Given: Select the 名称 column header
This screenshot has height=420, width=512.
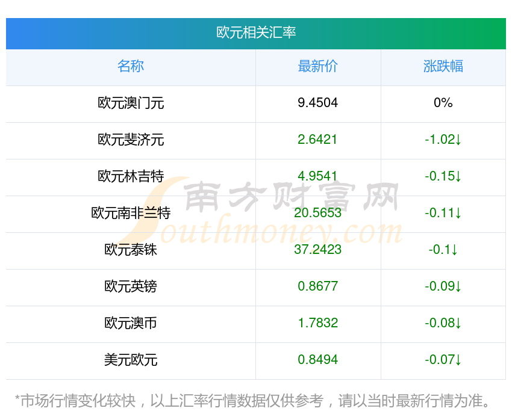Looking at the screenshot, I should click(131, 66).
